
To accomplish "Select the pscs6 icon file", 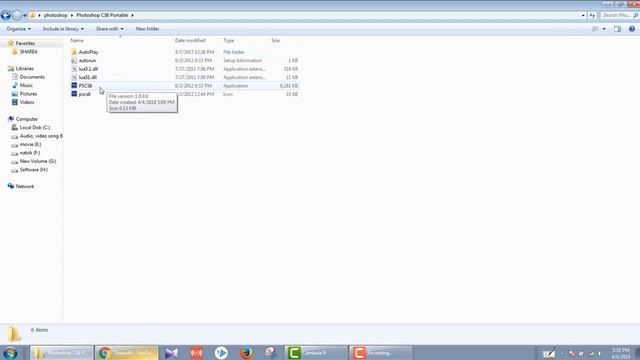I will (84, 94).
